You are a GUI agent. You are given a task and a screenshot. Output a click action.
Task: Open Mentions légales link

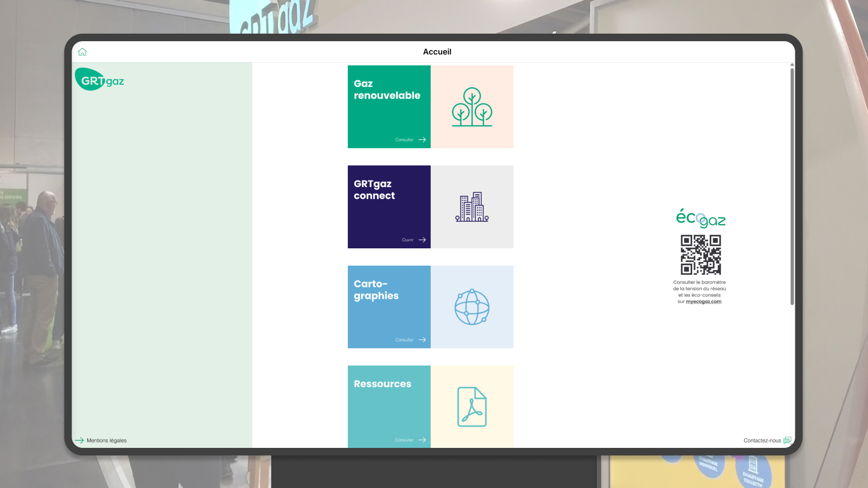pyautogui.click(x=106, y=441)
